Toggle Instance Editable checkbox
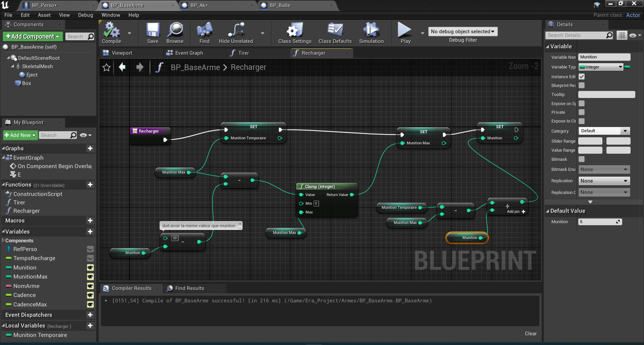 pos(582,77)
